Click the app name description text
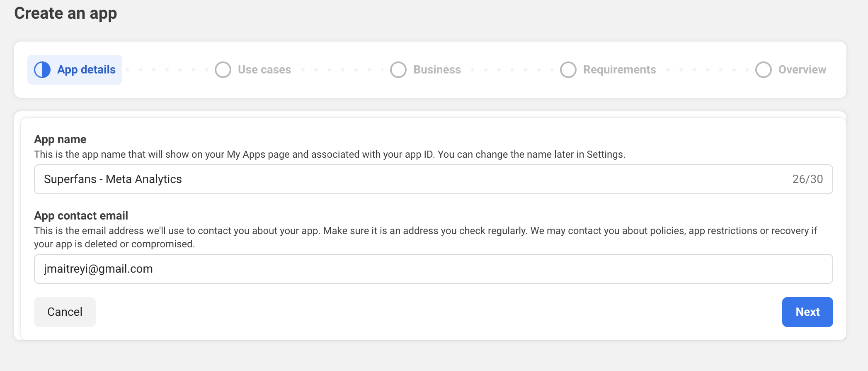This screenshot has width=868, height=371. click(x=330, y=154)
